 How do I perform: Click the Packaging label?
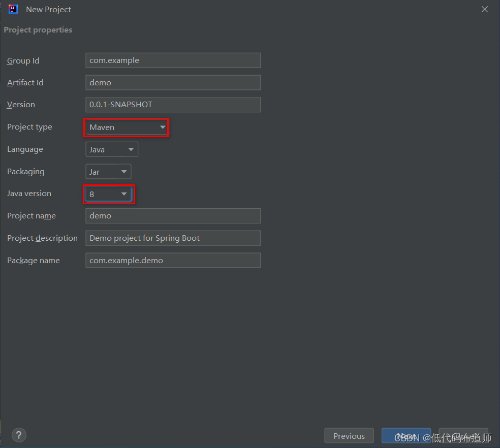(x=26, y=172)
